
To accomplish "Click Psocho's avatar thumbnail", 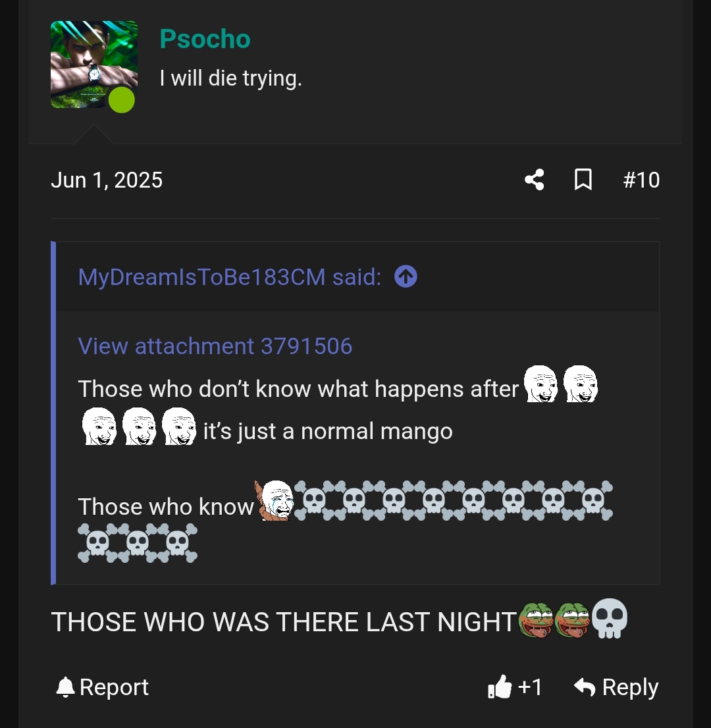I will [x=93, y=64].
